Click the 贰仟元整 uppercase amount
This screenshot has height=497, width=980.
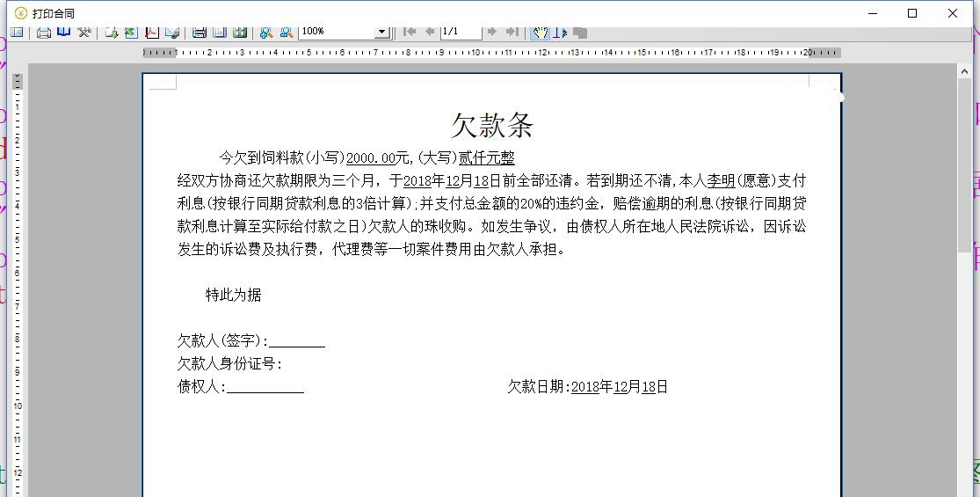[486, 158]
